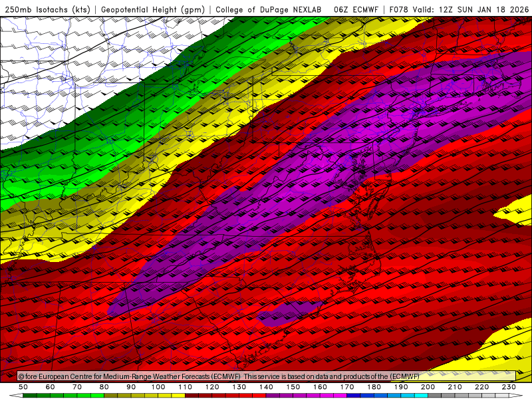Click the dark purple swatch just after 140
Viewport: 532px width, 399px height.
(x=273, y=396)
